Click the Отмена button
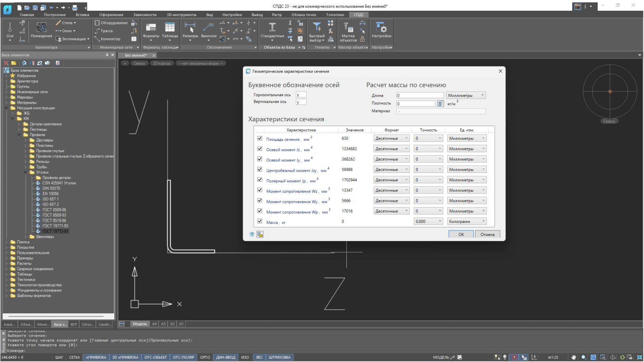This screenshot has width=644, height=362. (487, 234)
